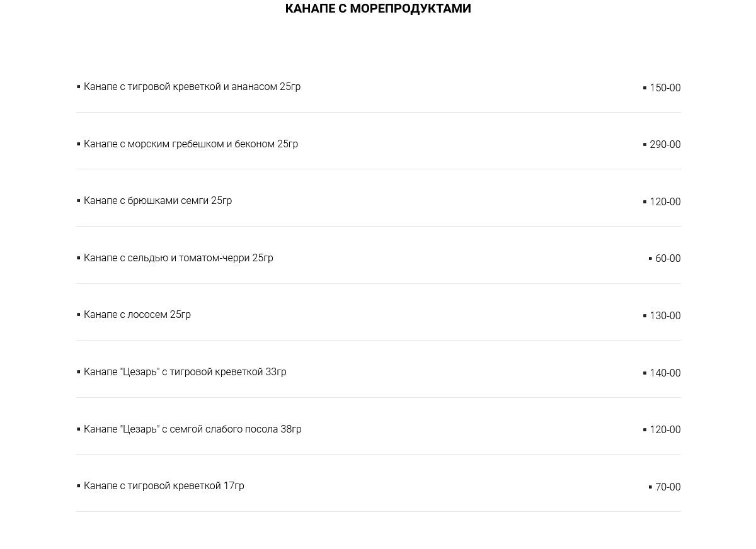The height and width of the screenshot is (549, 756).
Task: Click bullet before "Канапе с брюшками семги"
Action: pyautogui.click(x=79, y=200)
